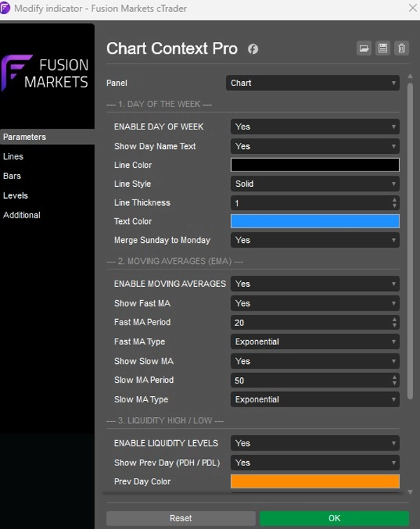Click the '3. LIQUIDITY HIGH / LOW' section header
420x529 pixels.
(165, 421)
